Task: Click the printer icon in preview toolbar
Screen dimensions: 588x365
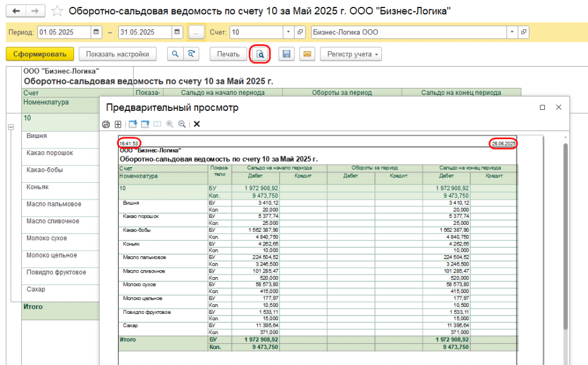Action: point(106,124)
